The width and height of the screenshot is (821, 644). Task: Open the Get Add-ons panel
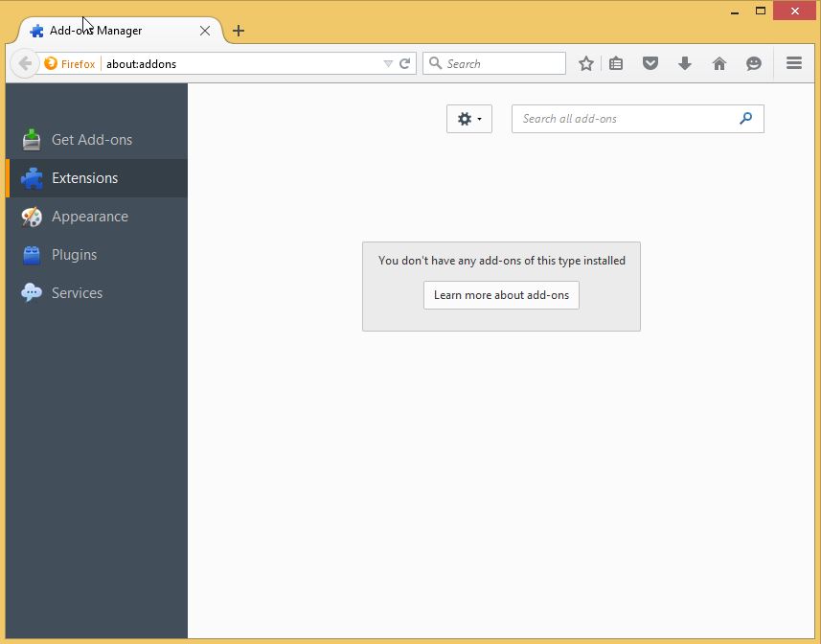tap(91, 139)
